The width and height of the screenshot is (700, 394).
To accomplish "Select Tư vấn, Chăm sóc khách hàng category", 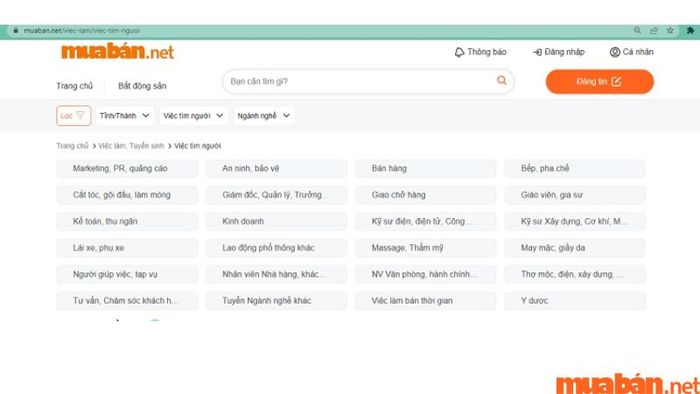I will pos(127,300).
